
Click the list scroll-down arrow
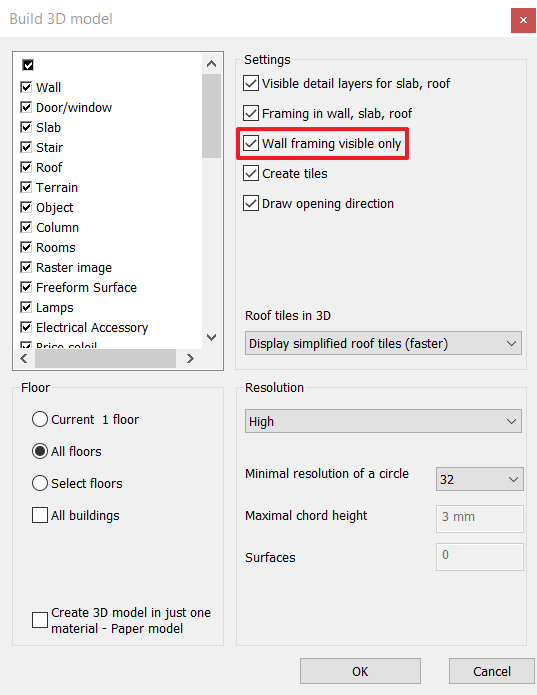coord(212,337)
